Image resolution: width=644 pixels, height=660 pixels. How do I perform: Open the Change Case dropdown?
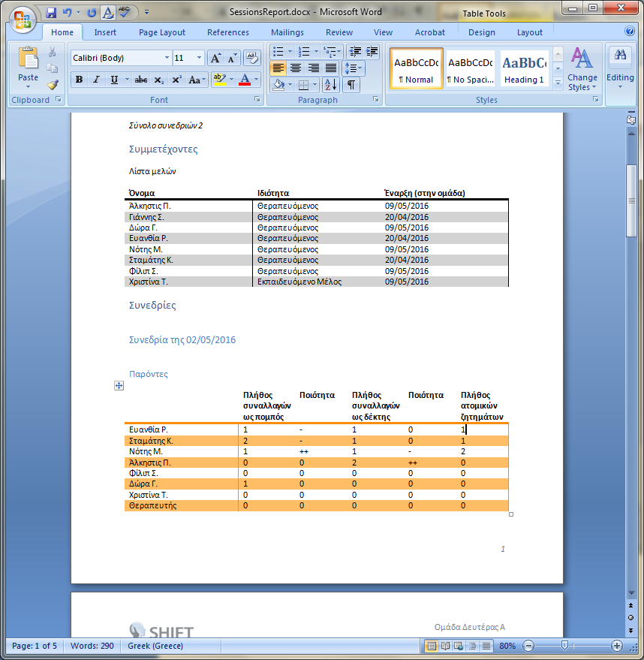[x=197, y=80]
